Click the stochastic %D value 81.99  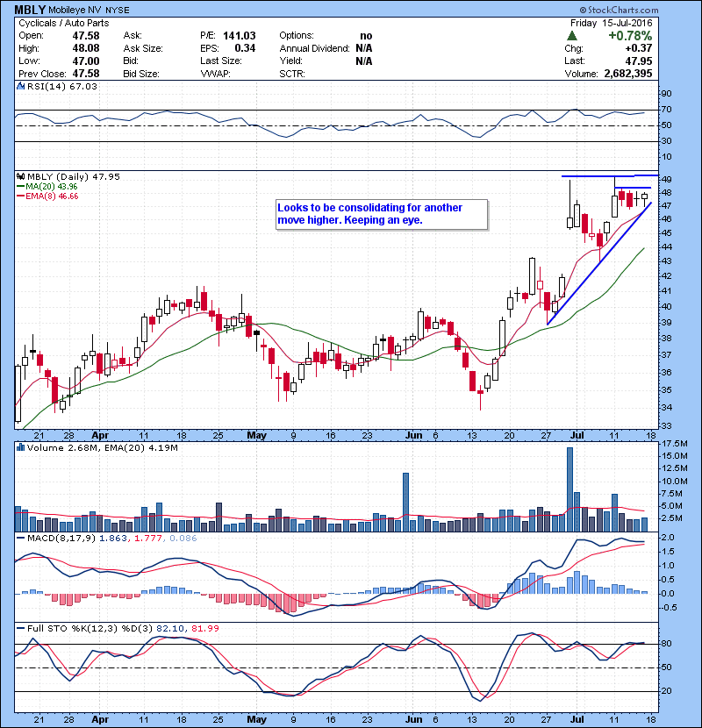(x=204, y=628)
